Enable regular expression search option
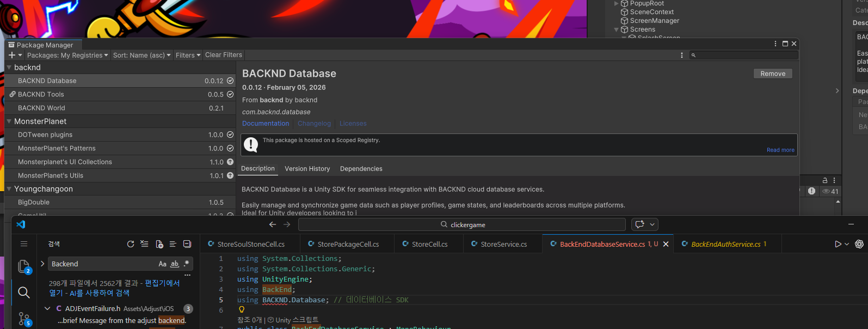This screenshot has height=329, width=868. click(x=187, y=264)
